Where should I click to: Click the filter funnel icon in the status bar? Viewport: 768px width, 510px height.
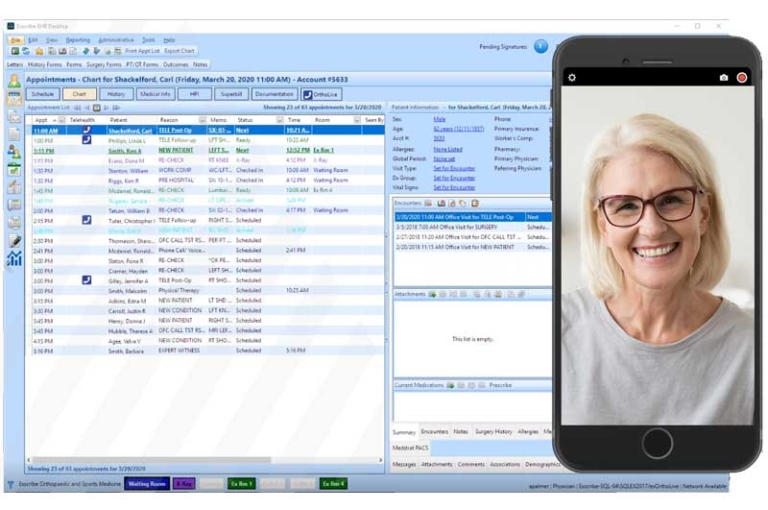tap(11, 484)
